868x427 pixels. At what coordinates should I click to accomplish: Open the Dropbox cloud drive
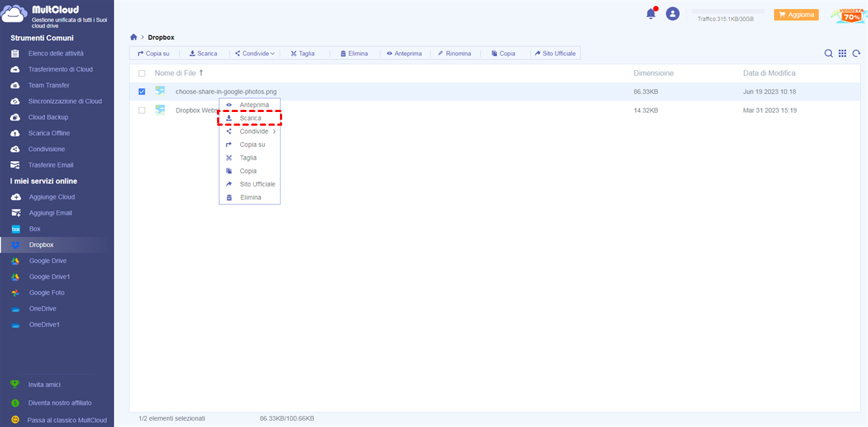[41, 245]
